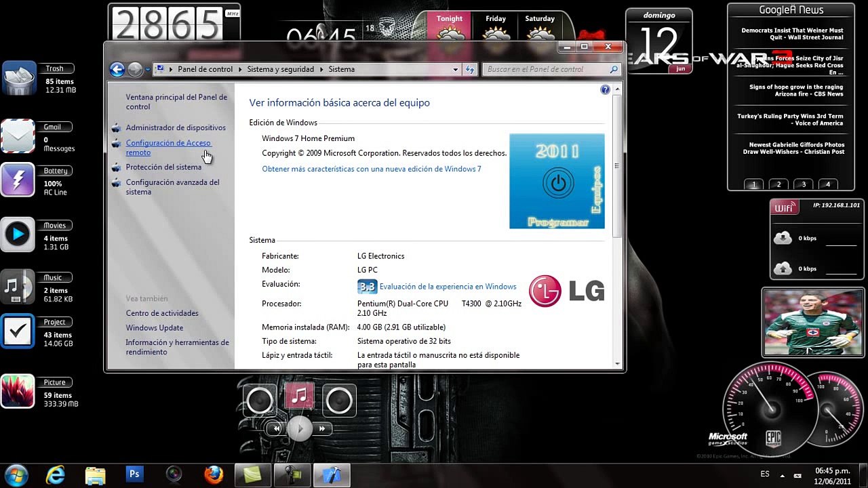Show hidden tray icons arrow

[782, 475]
